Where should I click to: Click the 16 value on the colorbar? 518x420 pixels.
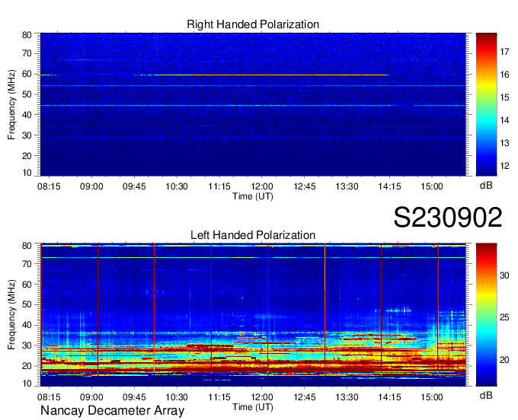tap(504, 75)
